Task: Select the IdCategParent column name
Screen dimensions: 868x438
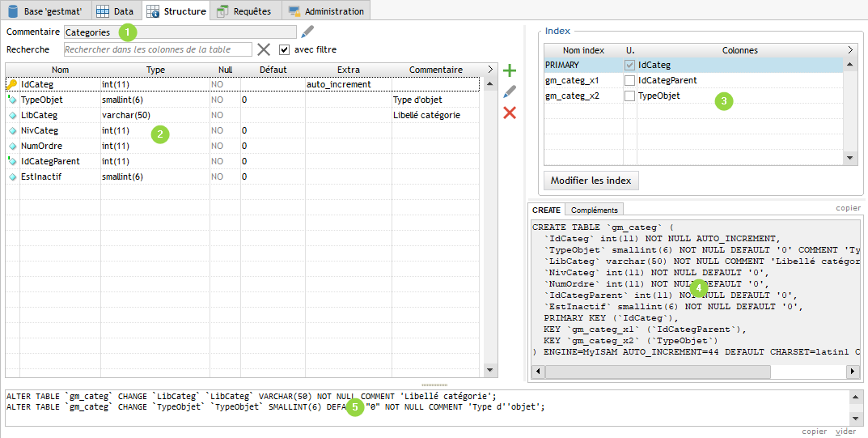Action: (50, 161)
